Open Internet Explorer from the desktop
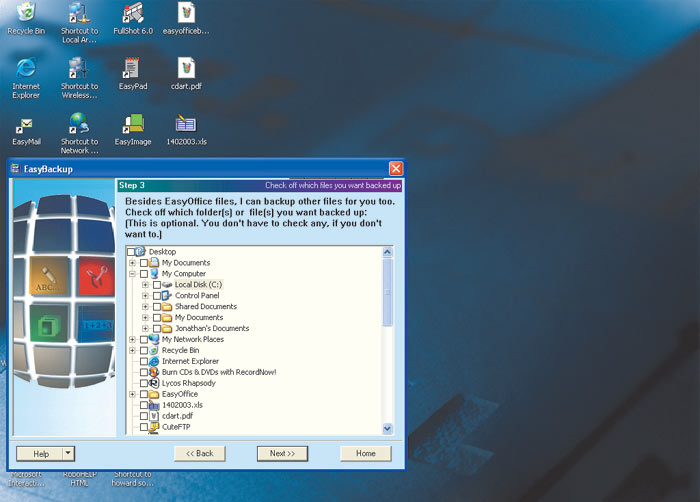Image resolution: width=700 pixels, height=502 pixels. pos(26,69)
